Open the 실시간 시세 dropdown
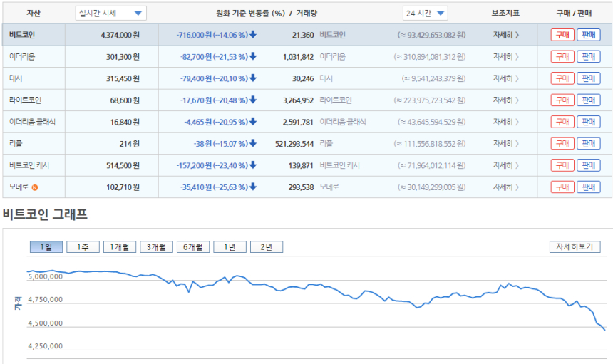The height and width of the screenshot is (364, 613). pyautogui.click(x=110, y=14)
